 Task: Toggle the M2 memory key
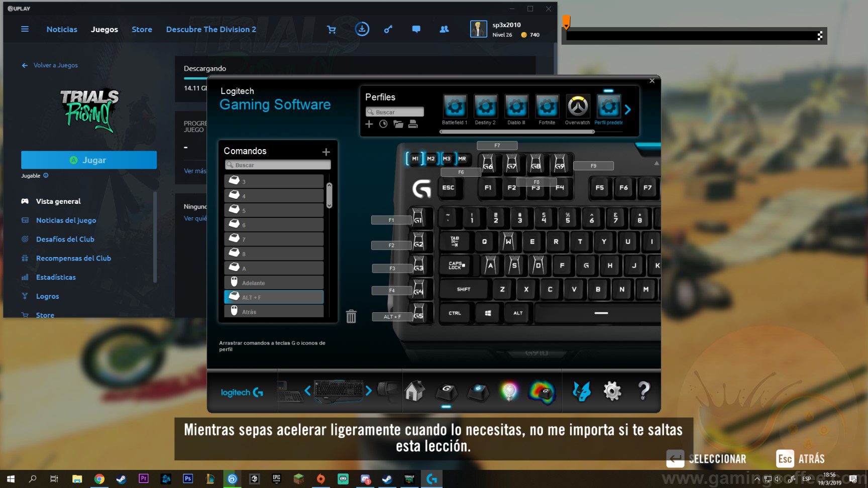tap(431, 159)
